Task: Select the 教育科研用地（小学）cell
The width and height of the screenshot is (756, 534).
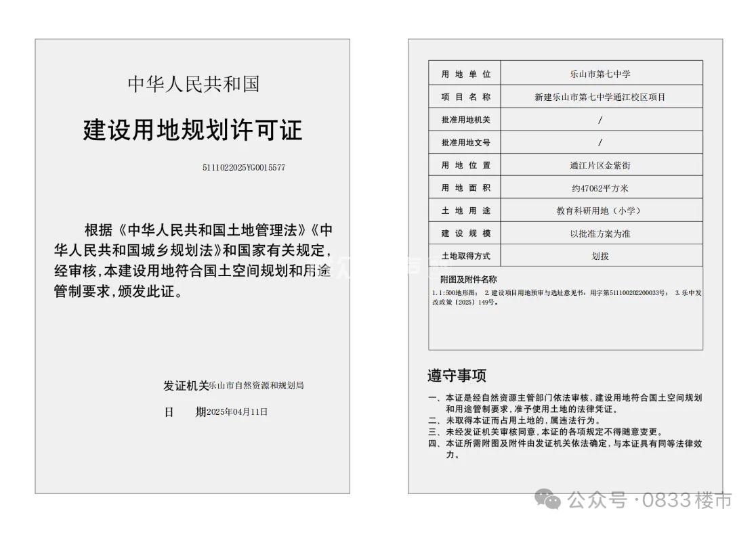Action: [600, 210]
